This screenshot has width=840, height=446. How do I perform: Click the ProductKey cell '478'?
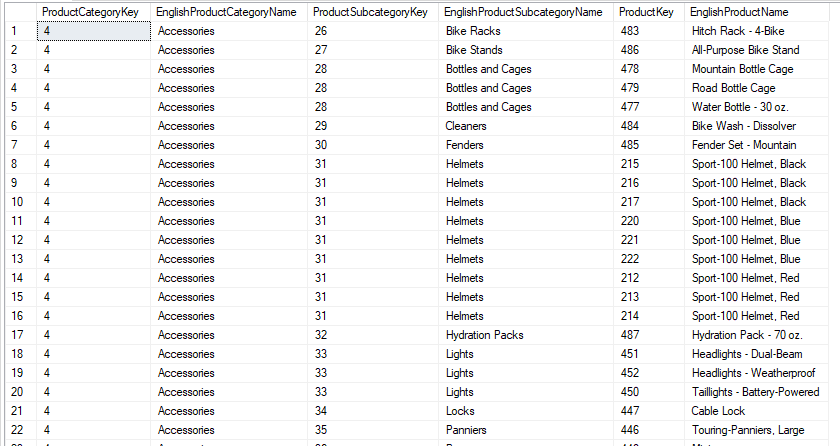pos(649,69)
